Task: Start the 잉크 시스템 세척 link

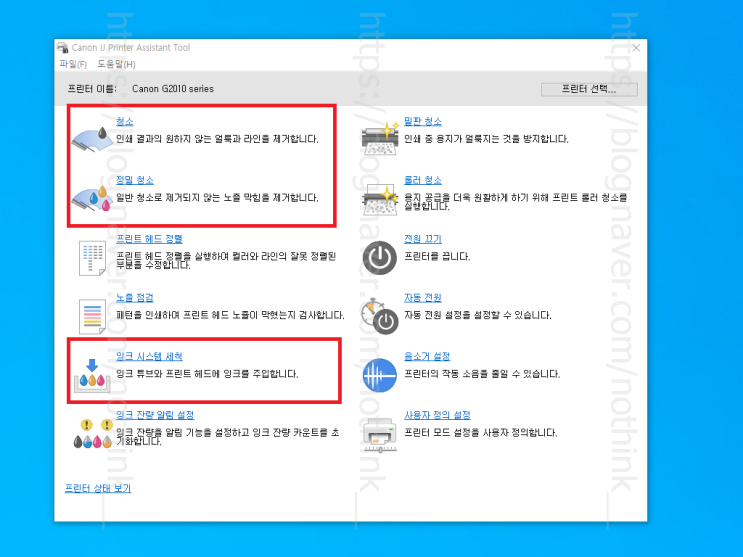Action: [x=149, y=356]
